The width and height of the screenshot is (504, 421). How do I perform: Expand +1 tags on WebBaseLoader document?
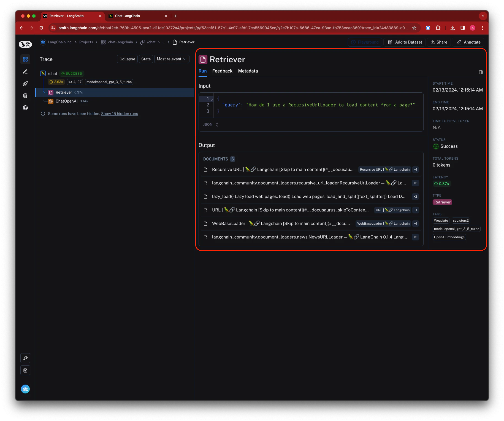[416, 224]
